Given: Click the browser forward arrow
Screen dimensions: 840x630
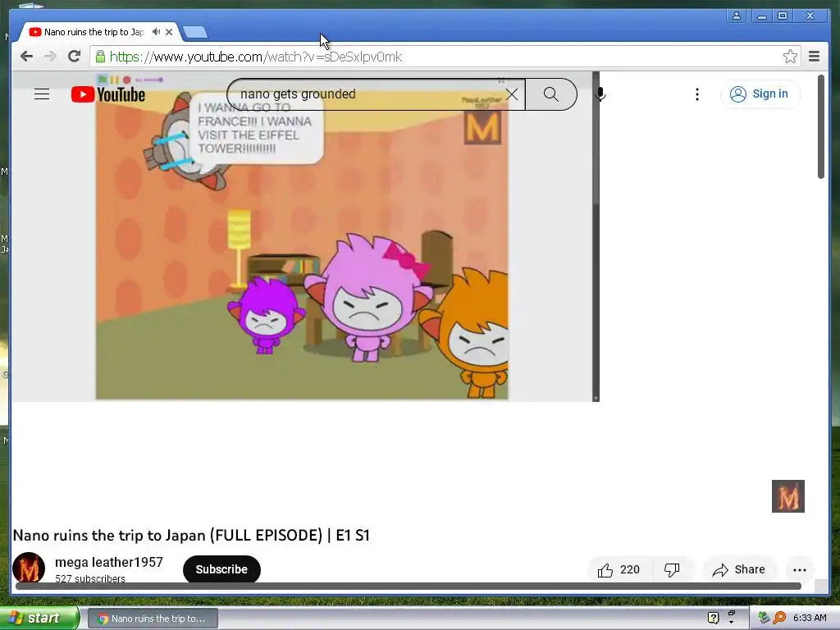Looking at the screenshot, I should [50, 57].
